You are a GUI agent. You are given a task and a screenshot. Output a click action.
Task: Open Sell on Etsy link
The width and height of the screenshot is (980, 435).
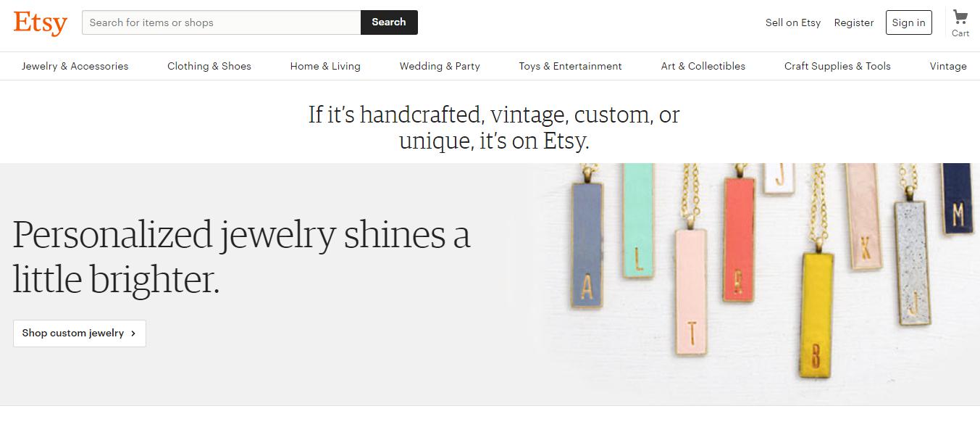(x=793, y=22)
